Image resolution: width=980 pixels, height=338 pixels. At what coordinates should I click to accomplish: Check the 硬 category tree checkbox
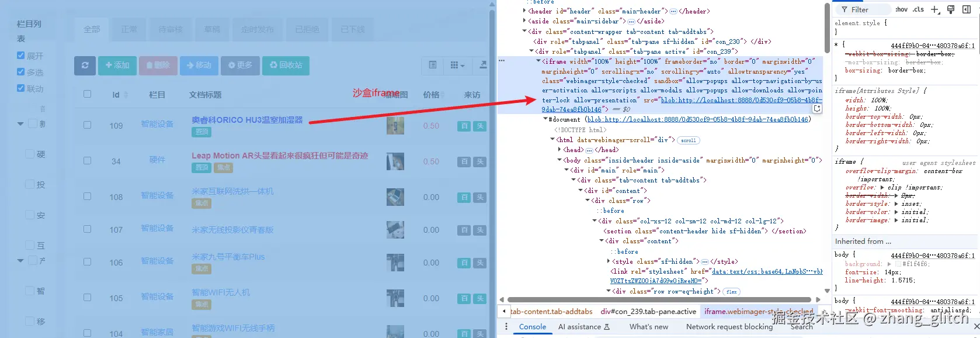[30, 153]
